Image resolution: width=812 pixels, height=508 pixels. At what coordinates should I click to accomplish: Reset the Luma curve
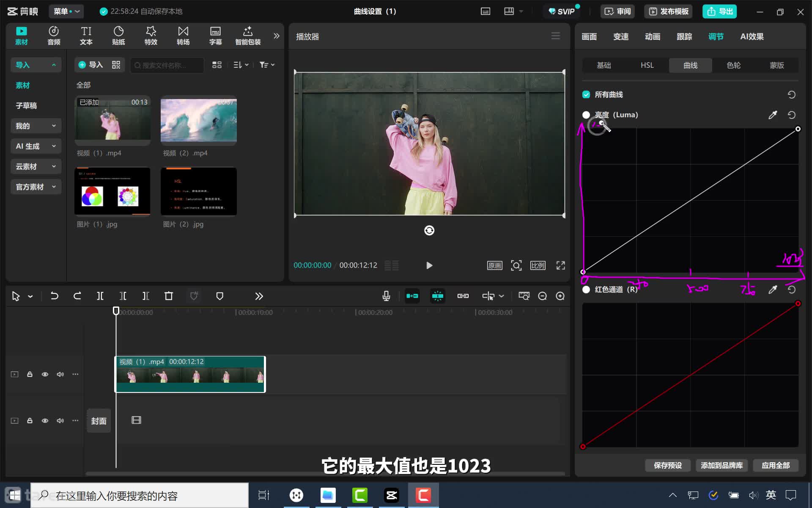click(792, 115)
